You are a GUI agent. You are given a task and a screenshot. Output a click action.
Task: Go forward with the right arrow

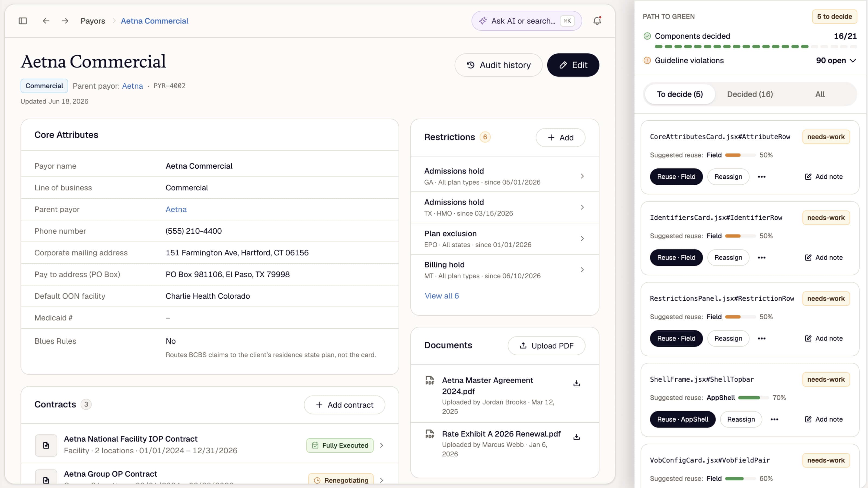coord(65,21)
